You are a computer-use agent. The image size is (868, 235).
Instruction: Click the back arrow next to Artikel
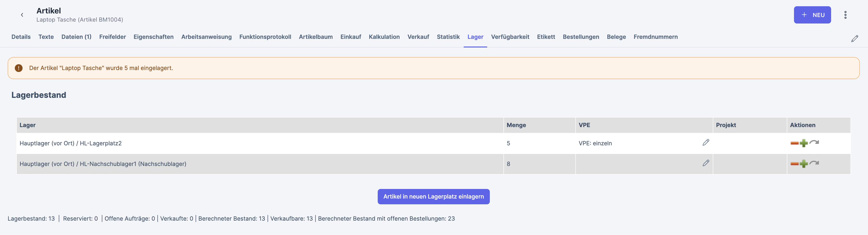tap(22, 15)
